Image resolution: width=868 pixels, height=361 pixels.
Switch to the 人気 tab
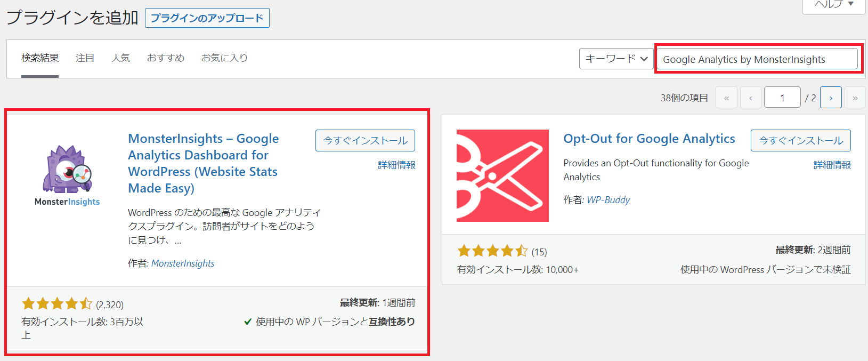[x=120, y=58]
